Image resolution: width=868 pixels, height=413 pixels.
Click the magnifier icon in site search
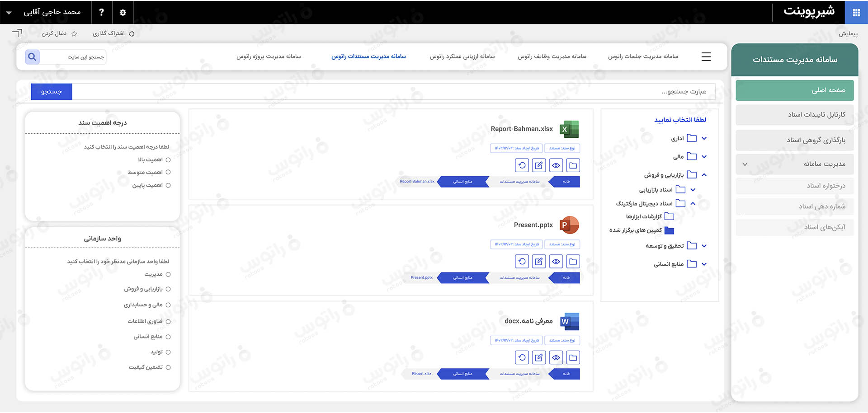click(x=32, y=57)
